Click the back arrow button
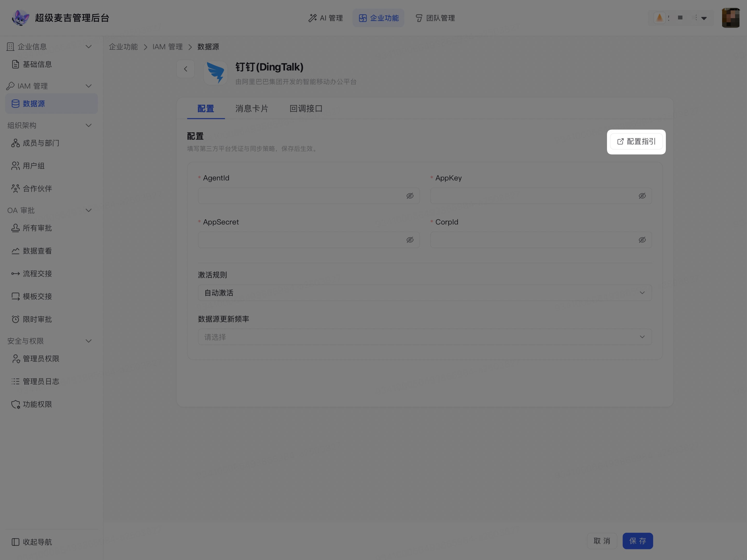The height and width of the screenshot is (560, 747). 185,69
